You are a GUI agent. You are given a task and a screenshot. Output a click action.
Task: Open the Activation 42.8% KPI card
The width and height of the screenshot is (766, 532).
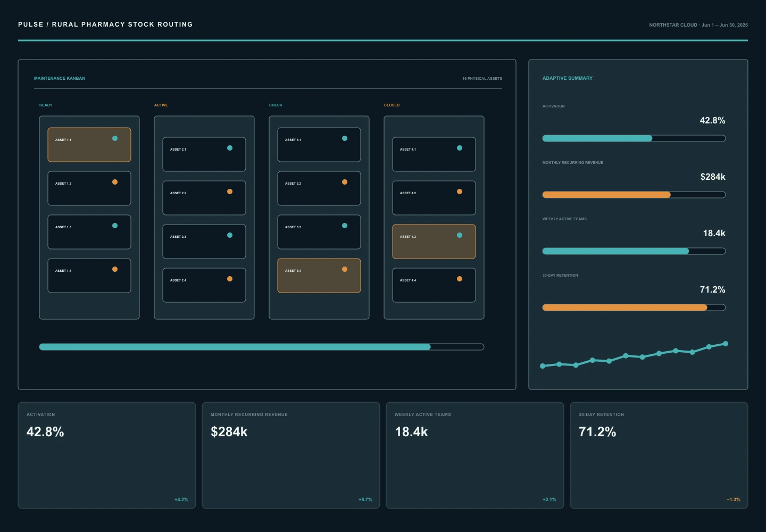tap(107, 455)
